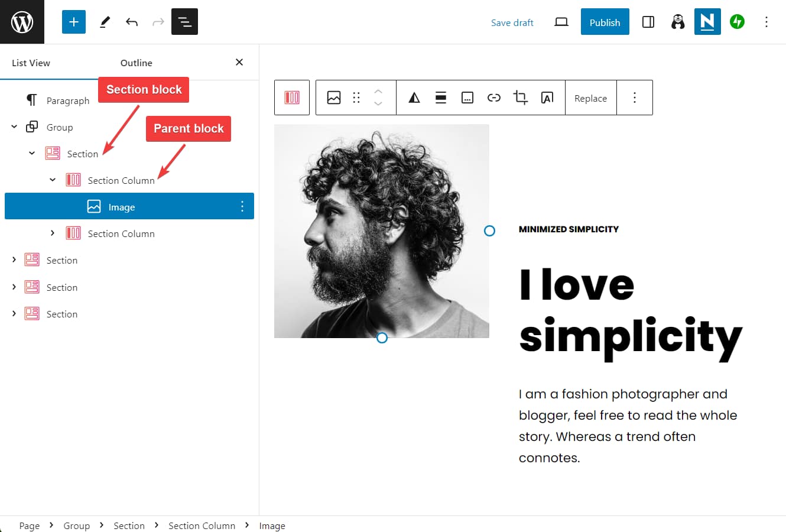Switch to the Outline tab

(x=136, y=63)
